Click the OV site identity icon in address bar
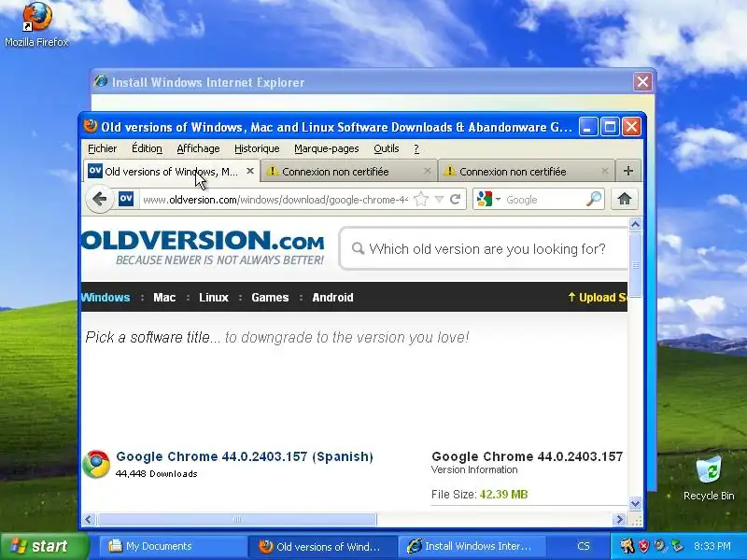Viewport: 747px width, 560px height. (x=126, y=199)
